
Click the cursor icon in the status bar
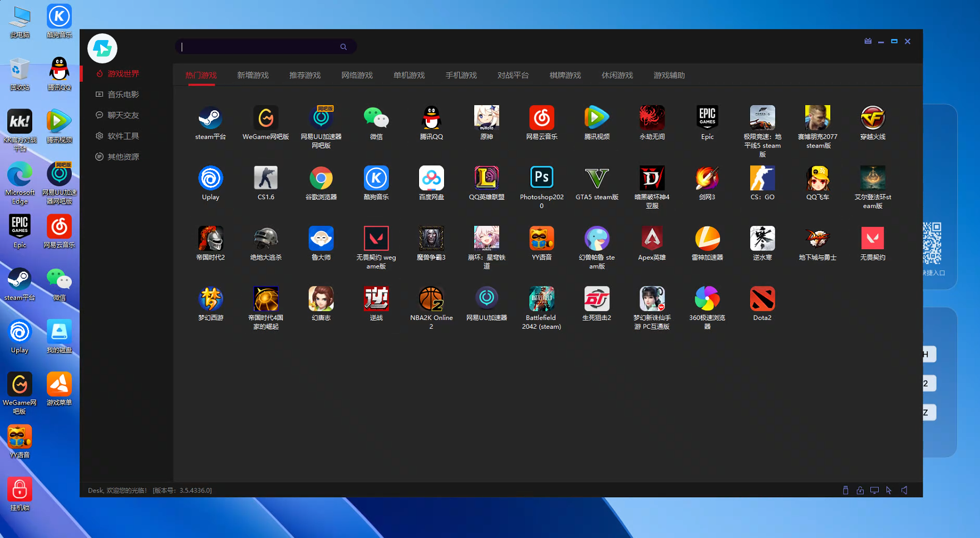pyautogui.click(x=889, y=490)
